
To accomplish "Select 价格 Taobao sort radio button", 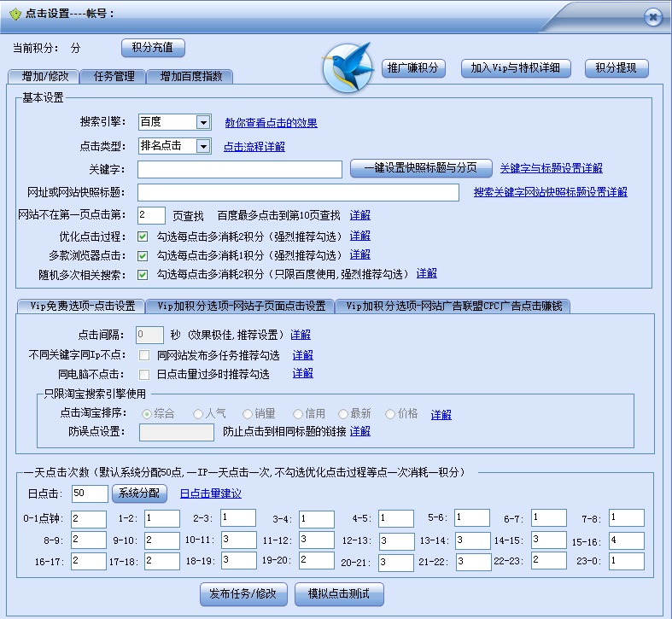I will tap(390, 414).
